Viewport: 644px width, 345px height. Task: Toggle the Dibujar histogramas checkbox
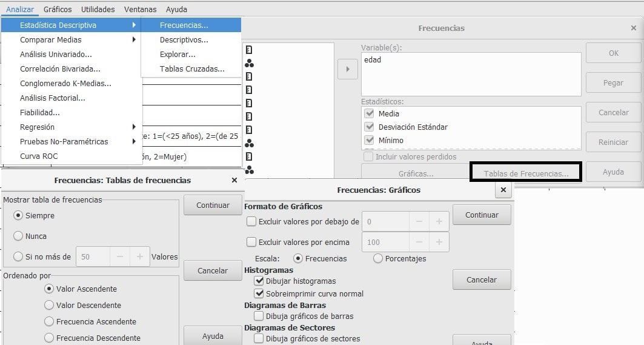pos(259,281)
